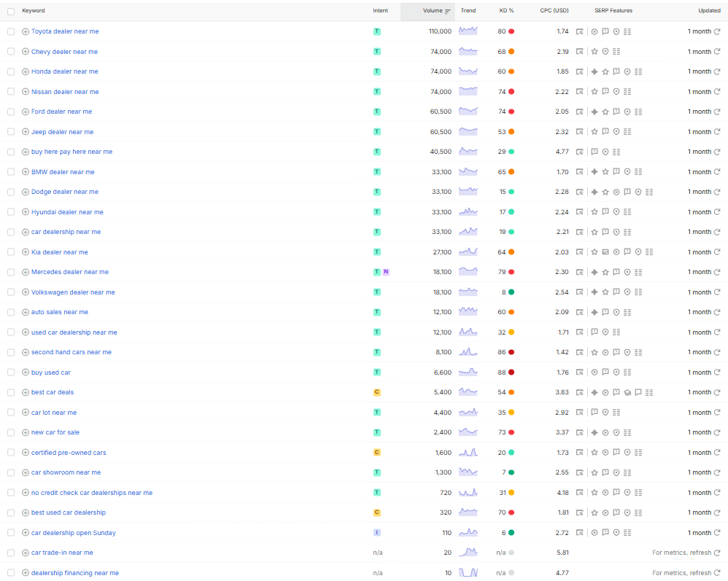This screenshot has height=581, width=728.
Task: Select new car for sale checkbox
Action: click(11, 432)
